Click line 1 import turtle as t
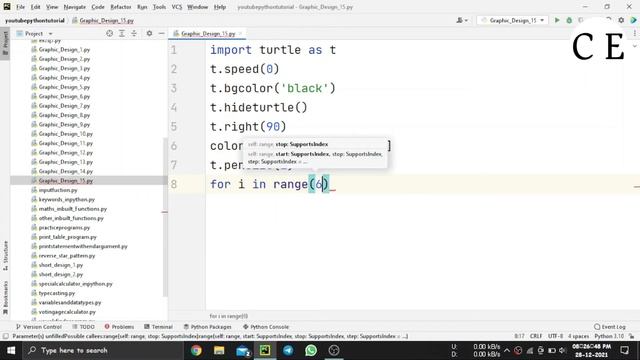 [273, 50]
